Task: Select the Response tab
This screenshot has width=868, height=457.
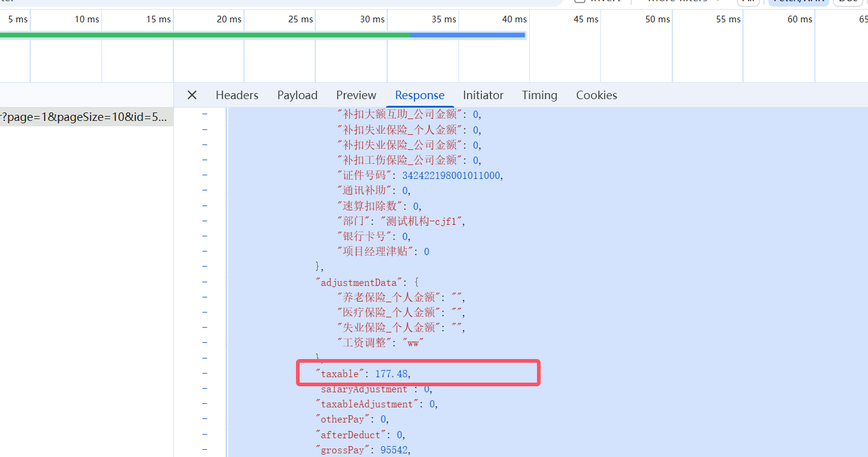Action: [419, 95]
